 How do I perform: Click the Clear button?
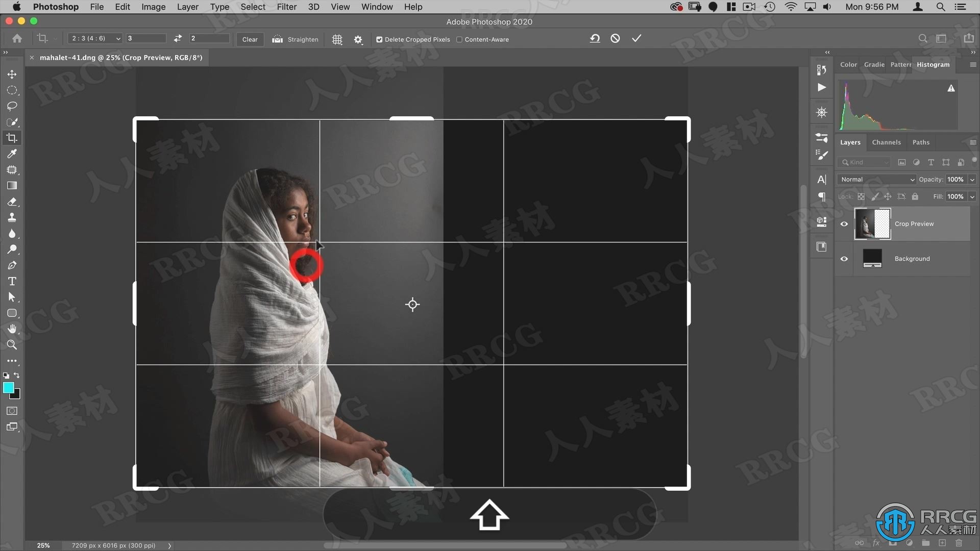point(249,39)
